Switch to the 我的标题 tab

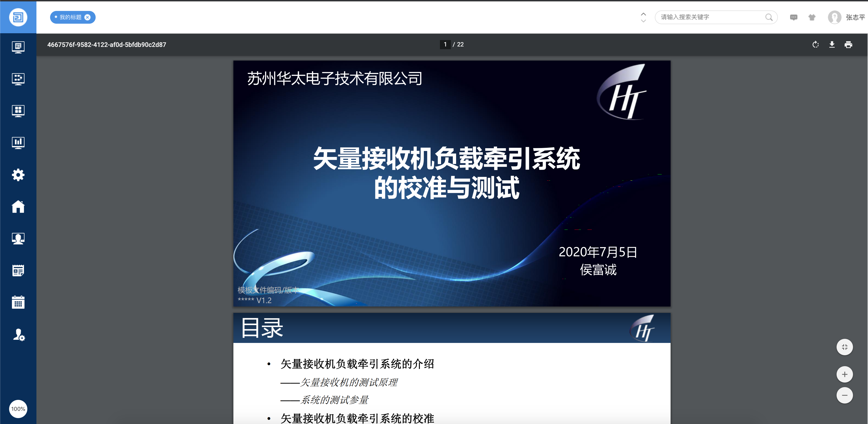coord(70,17)
